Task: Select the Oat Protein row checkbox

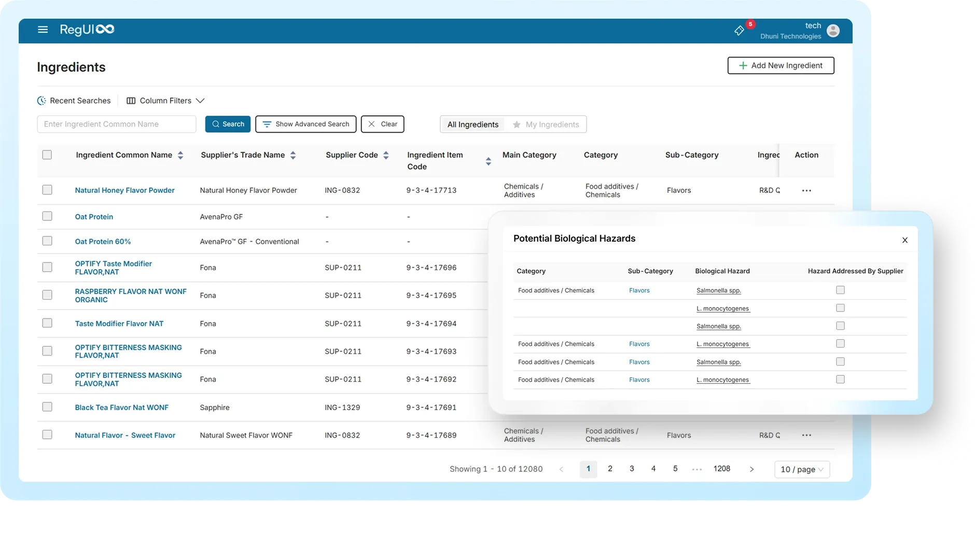Action: [47, 216]
